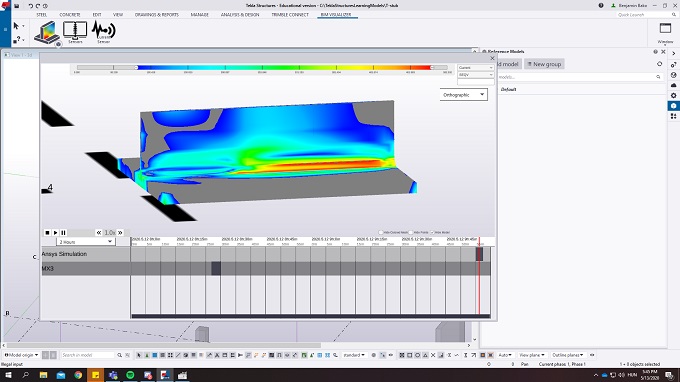The height and width of the screenshot is (382, 680).
Task: Uncheck the Hide Model checkbox
Action: point(432,232)
